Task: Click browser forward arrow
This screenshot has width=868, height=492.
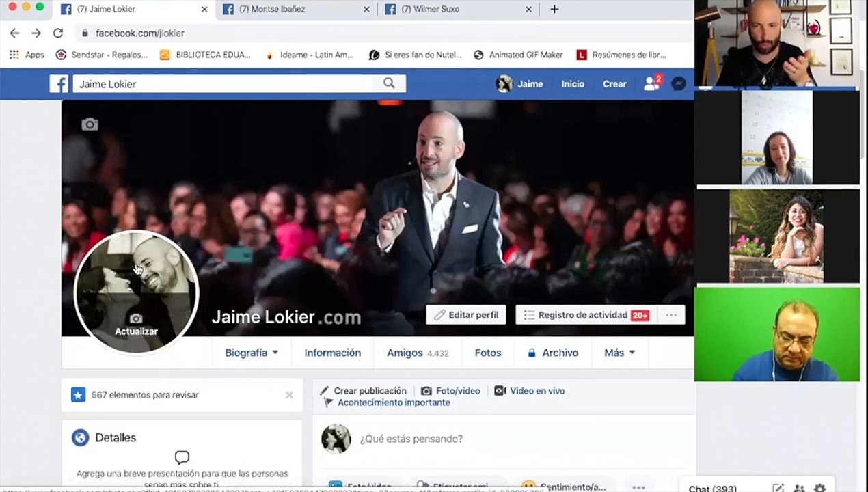Action: click(x=36, y=33)
